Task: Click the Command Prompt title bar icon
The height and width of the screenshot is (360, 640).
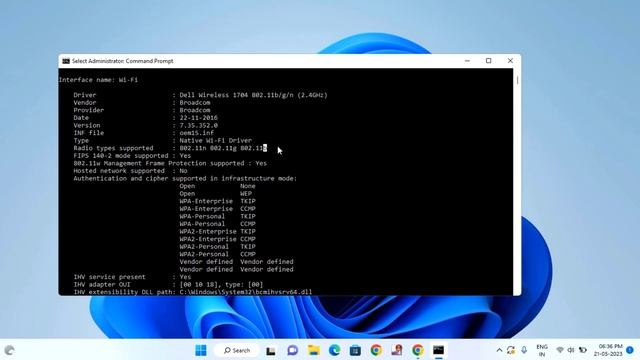Action: point(66,61)
